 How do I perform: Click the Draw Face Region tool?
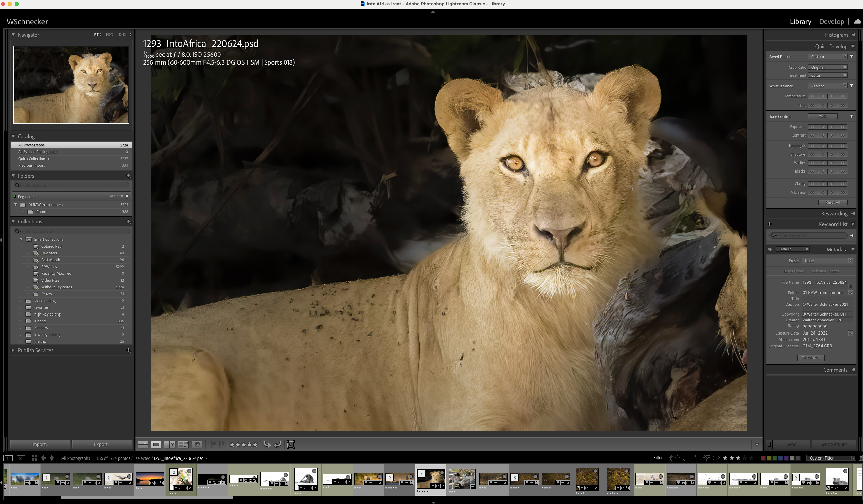point(290,445)
